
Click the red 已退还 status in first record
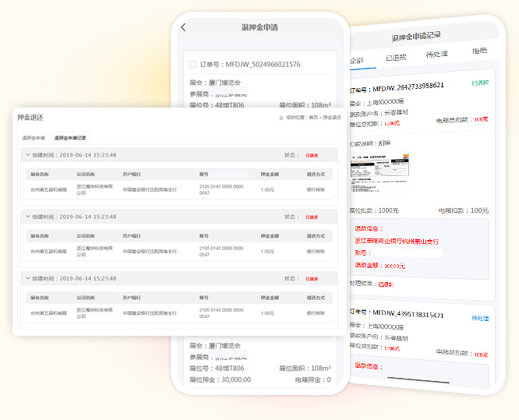[312, 155]
